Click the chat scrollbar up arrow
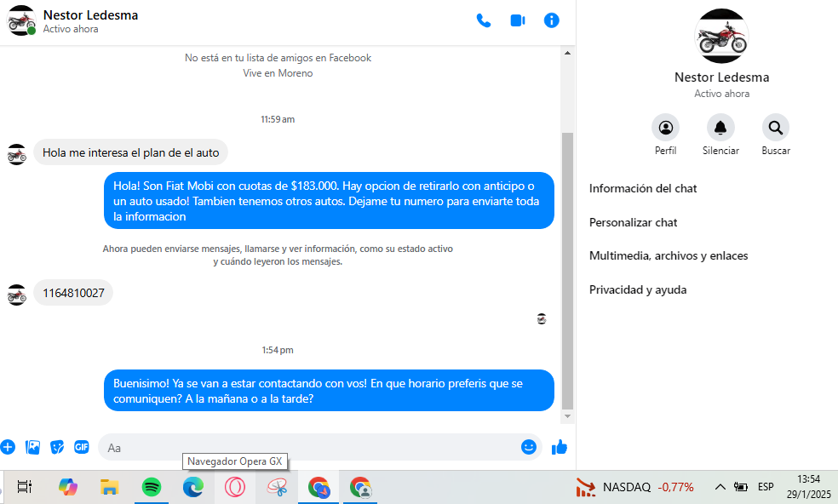838x504 pixels. pos(567,53)
